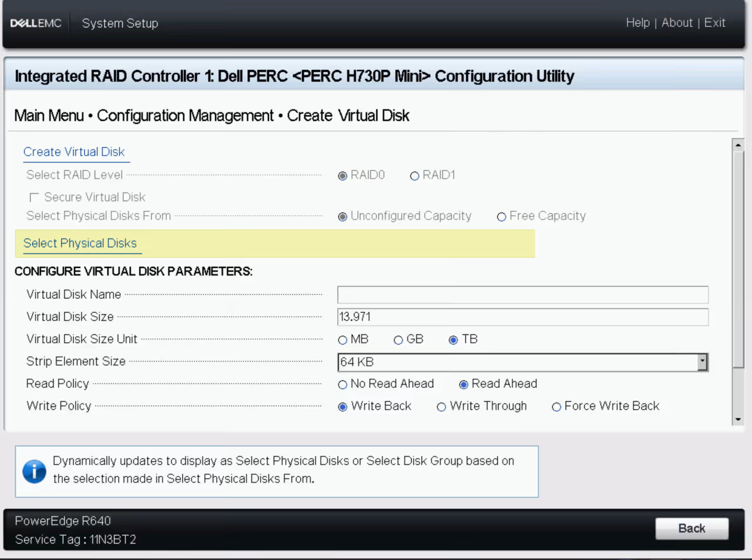
Task: Choose Free Capacity radio option
Action: click(x=501, y=217)
